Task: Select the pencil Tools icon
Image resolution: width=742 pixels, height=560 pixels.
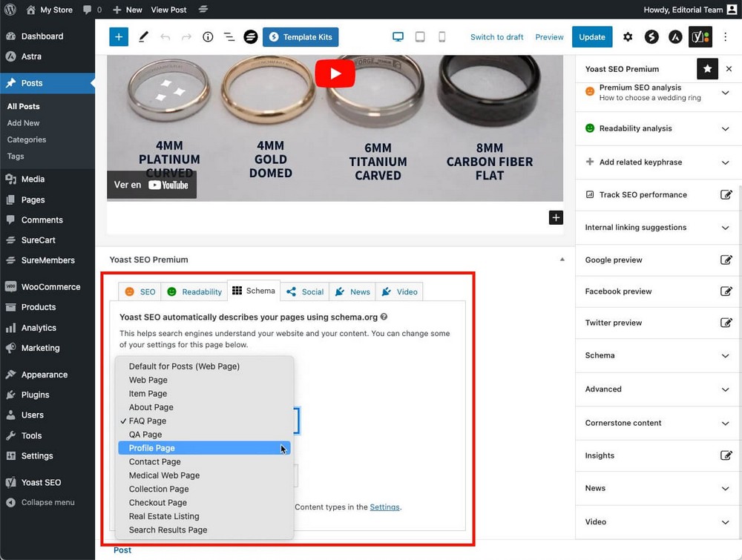Action: (143, 37)
